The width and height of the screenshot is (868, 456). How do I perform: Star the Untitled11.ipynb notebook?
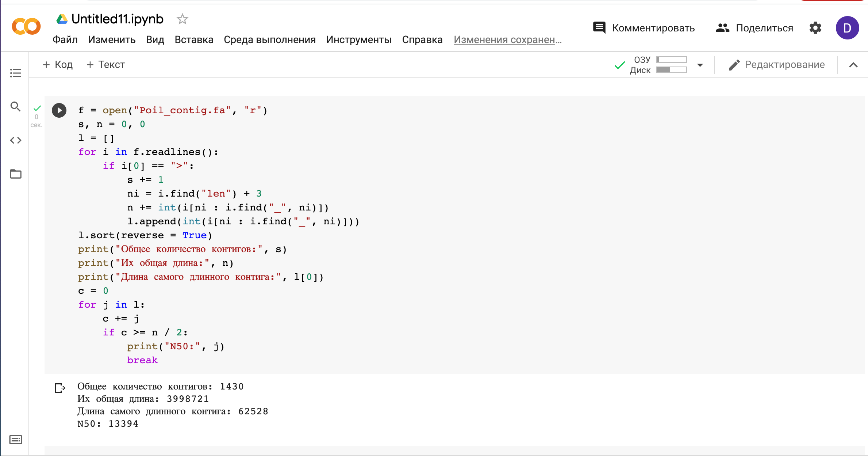coord(182,19)
